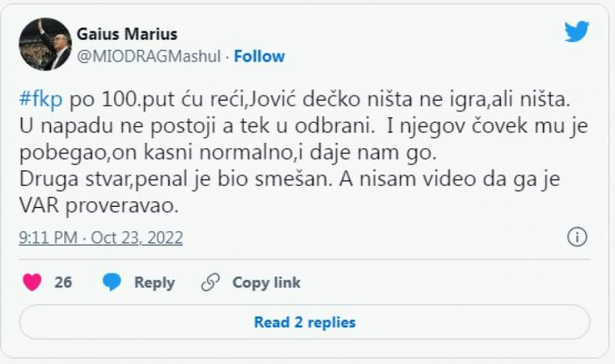
Task: Open the 9:11 PM Oct 23, 2022 timestamp
Action: click(x=100, y=238)
